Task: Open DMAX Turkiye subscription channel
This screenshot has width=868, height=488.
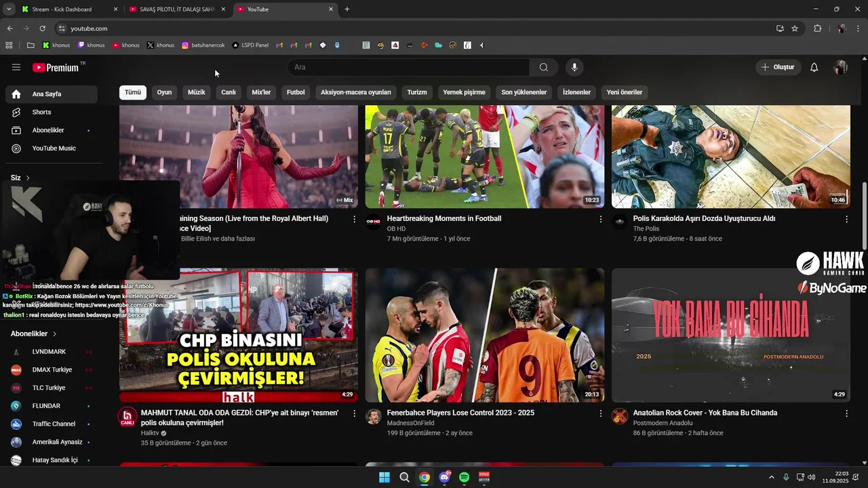Action: pyautogui.click(x=51, y=370)
